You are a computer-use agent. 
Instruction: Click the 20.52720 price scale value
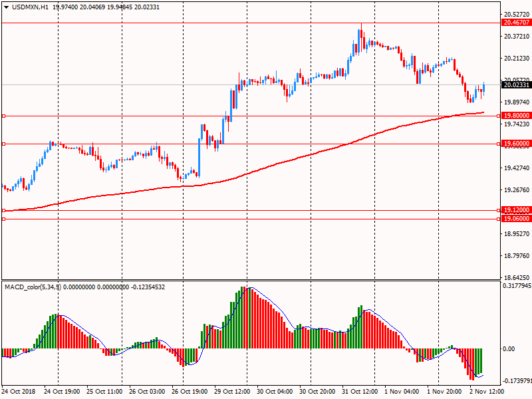coord(517,14)
